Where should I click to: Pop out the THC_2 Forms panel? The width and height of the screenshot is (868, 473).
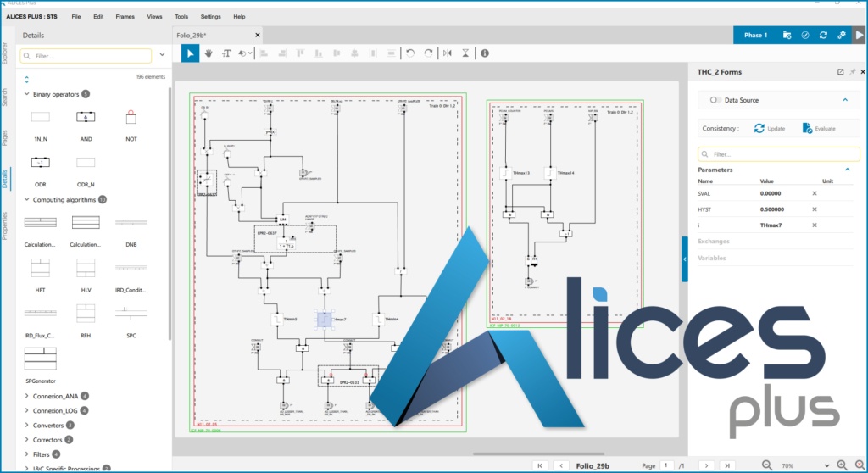tap(840, 72)
